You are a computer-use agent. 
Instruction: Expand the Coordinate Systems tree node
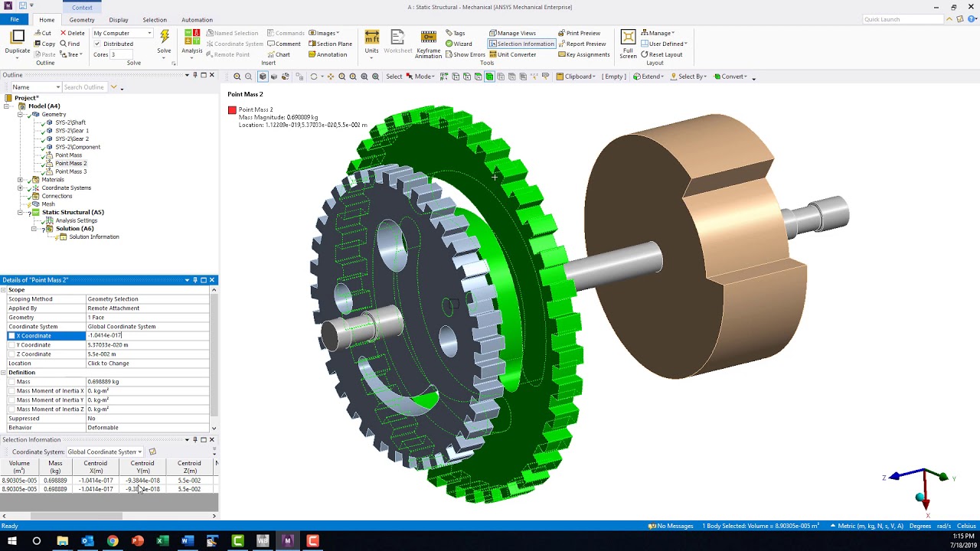click(x=21, y=188)
